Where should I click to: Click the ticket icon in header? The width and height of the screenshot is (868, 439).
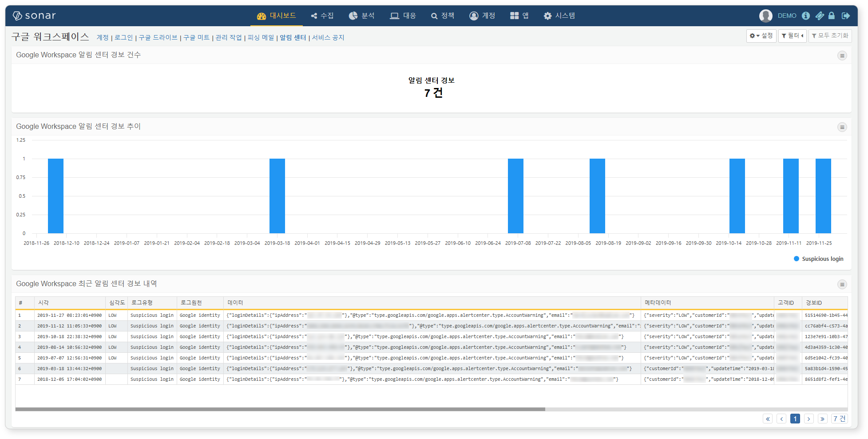click(820, 16)
